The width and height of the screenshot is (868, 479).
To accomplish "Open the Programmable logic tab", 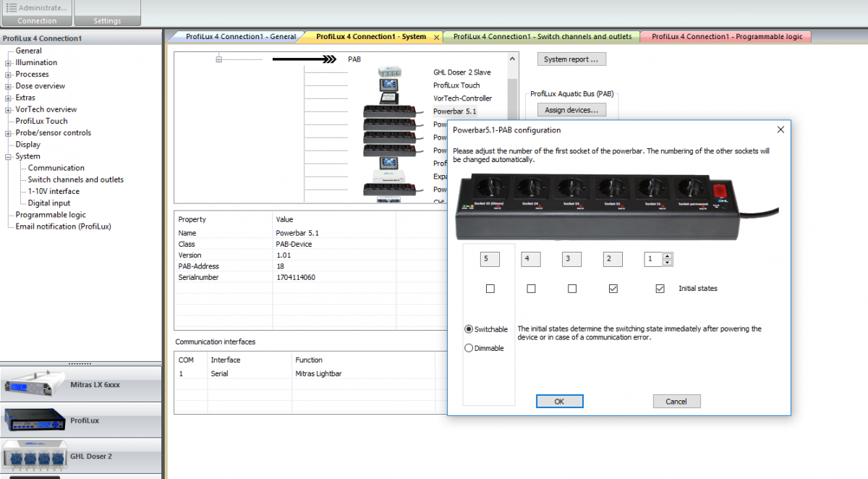I will coord(727,36).
